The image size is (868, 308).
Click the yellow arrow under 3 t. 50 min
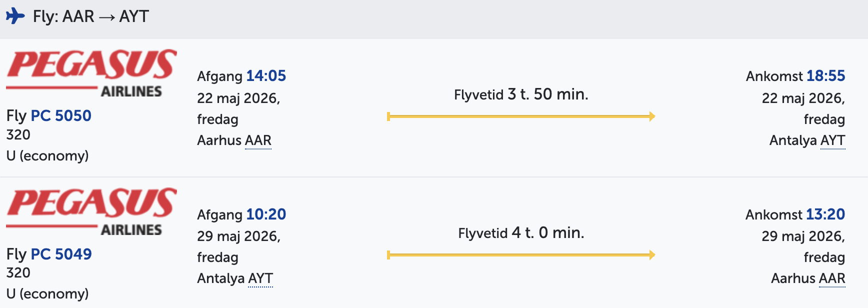coord(520,116)
